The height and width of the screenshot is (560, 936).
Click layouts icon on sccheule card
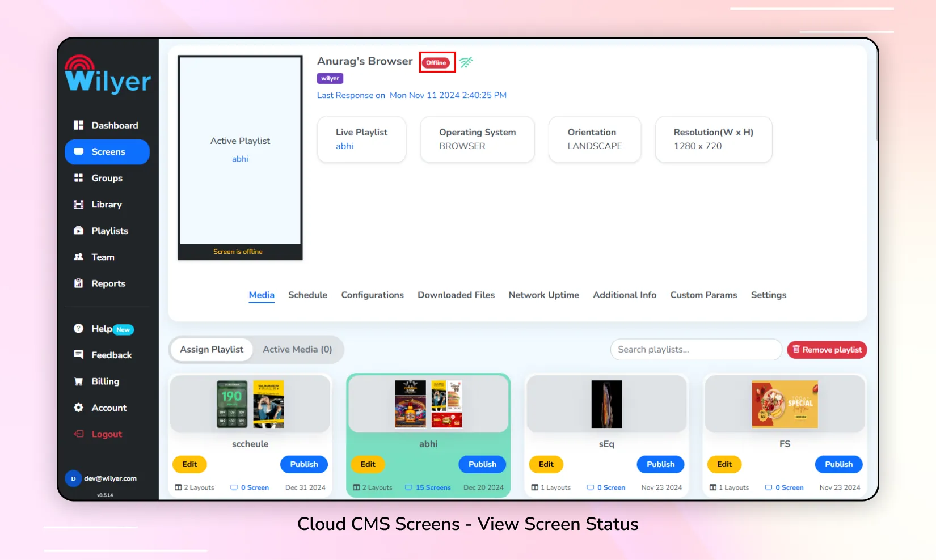pyautogui.click(x=178, y=487)
